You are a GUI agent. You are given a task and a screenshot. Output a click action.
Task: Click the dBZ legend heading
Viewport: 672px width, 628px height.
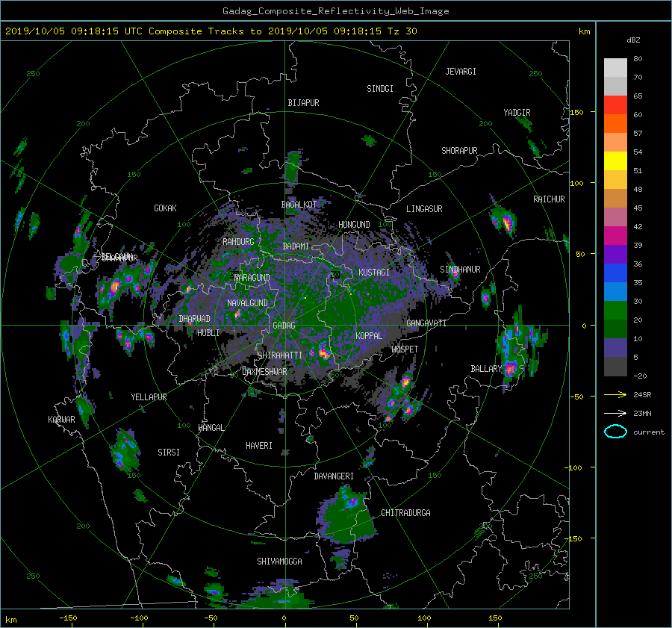[x=633, y=40]
